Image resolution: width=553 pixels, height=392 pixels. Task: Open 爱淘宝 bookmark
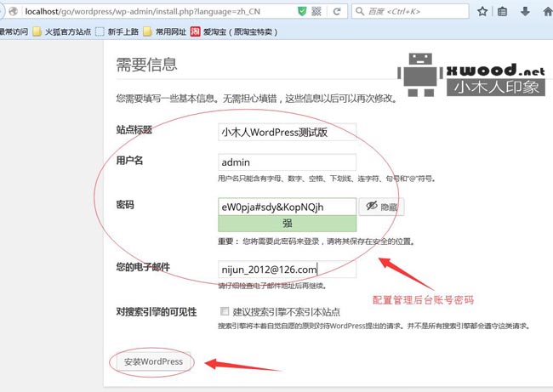[x=234, y=31]
